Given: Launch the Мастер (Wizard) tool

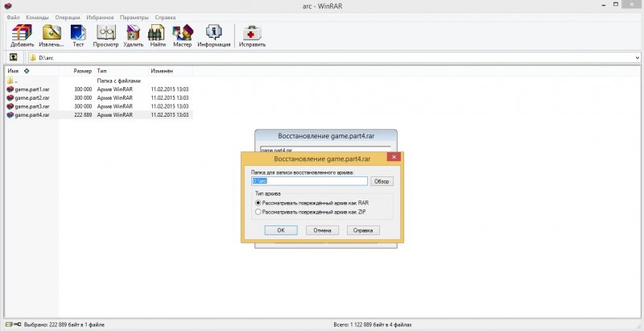Looking at the screenshot, I should [x=182, y=35].
